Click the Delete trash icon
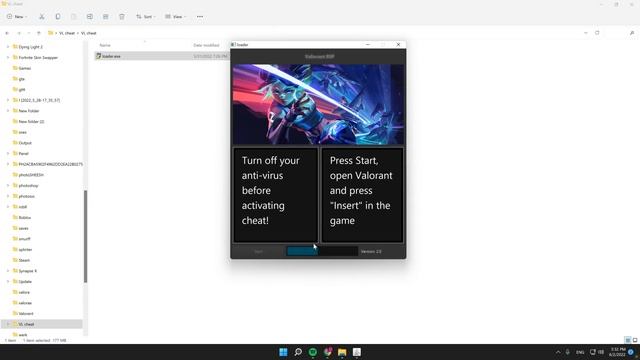The width and height of the screenshot is (640, 360). tap(122, 17)
